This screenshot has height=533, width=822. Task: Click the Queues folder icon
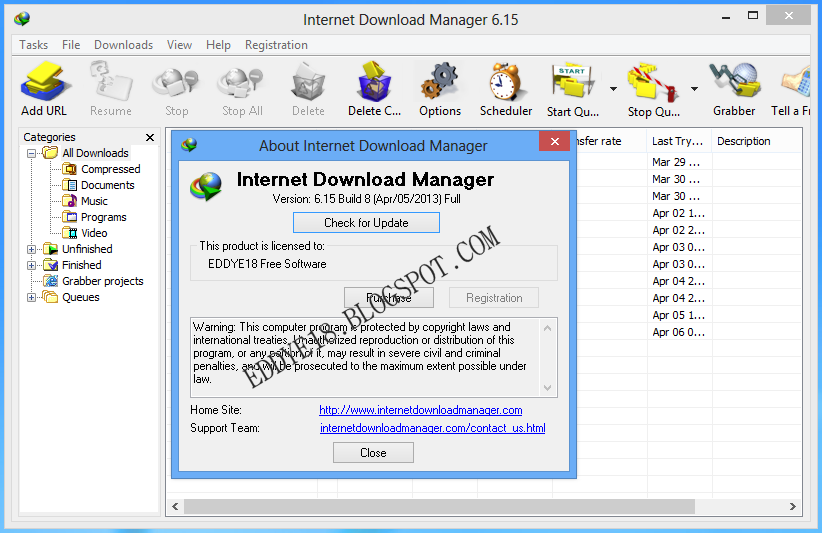(x=51, y=297)
